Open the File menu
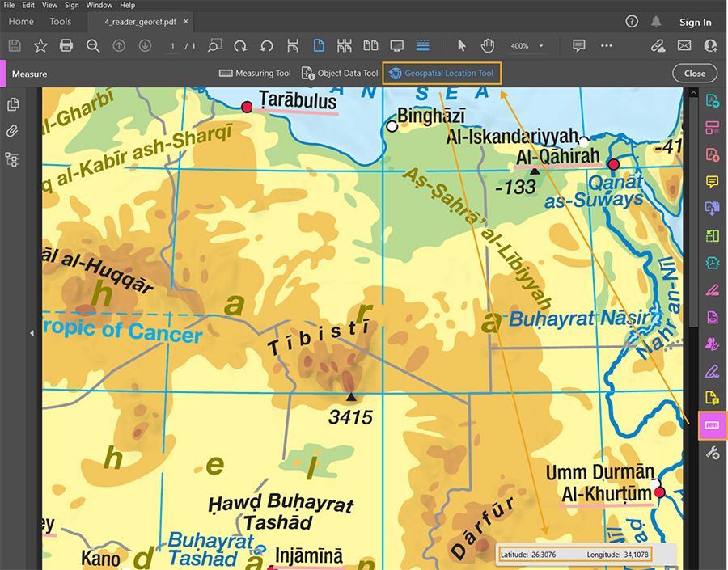 pos(9,5)
